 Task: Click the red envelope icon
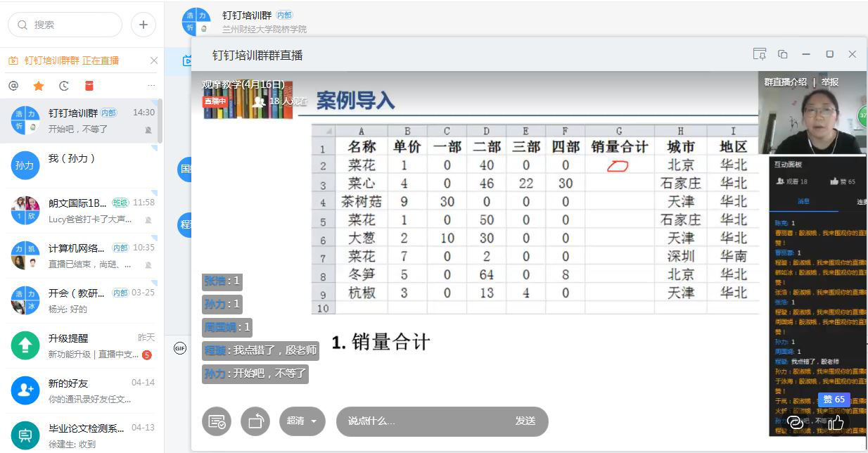pos(89,86)
